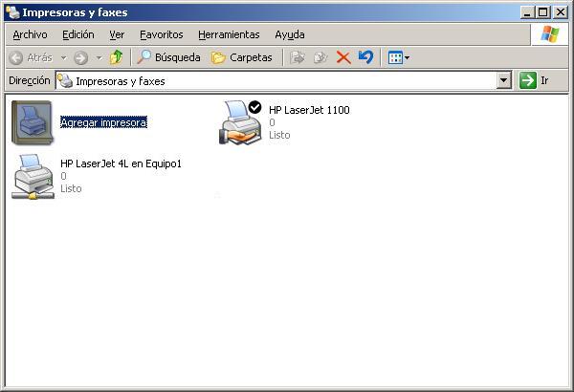Viewport: 574px width, 392px height.
Task: Click the Atrás back arrow button
Action: coord(31,57)
